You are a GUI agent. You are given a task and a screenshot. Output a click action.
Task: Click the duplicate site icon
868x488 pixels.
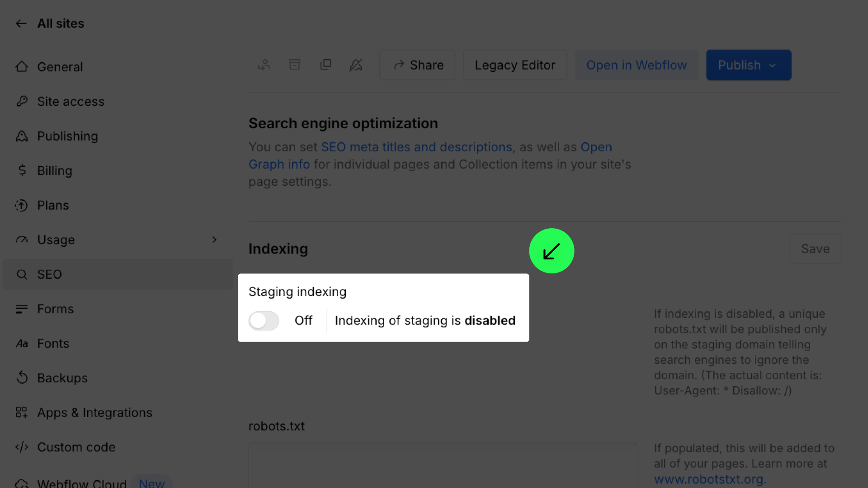click(x=325, y=65)
